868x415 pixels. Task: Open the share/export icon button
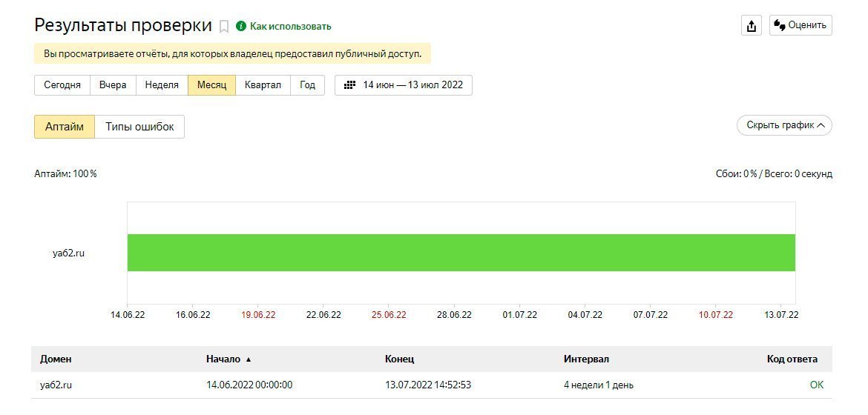[x=752, y=25]
